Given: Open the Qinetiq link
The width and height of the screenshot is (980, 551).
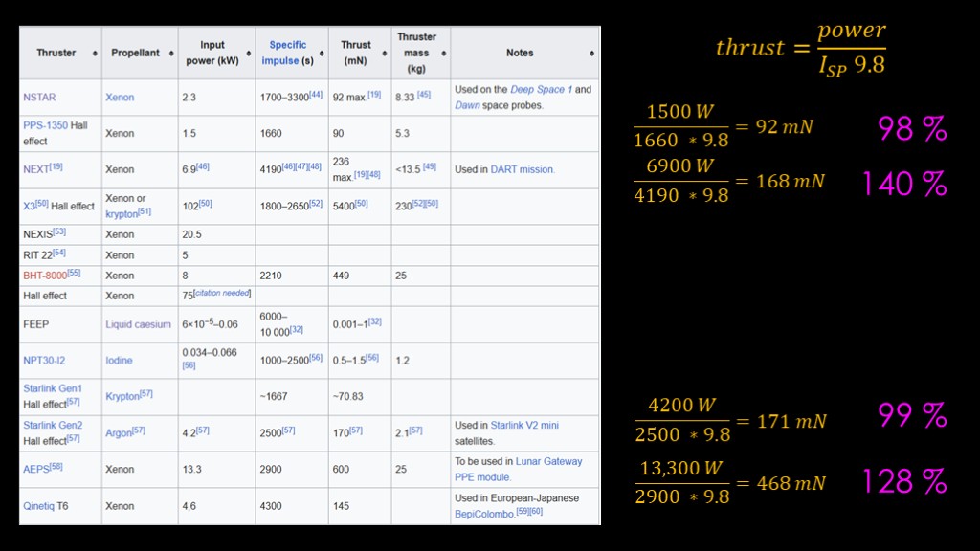Looking at the screenshot, I should click(x=38, y=506).
